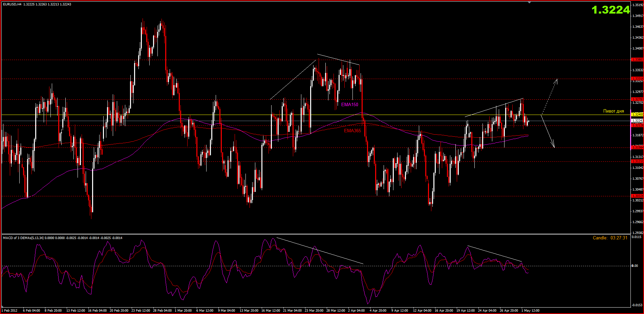
Task: Click the 1.29662 price axis label
Action: point(638,222)
